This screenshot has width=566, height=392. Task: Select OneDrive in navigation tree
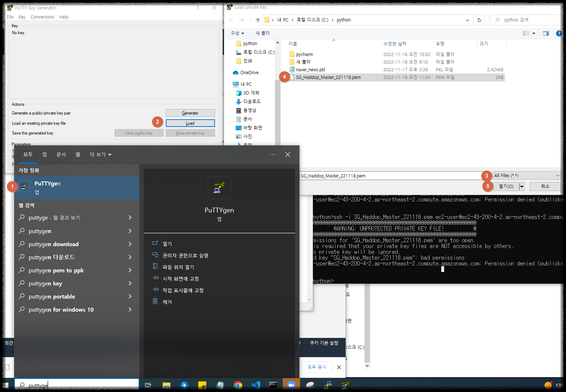[x=246, y=73]
